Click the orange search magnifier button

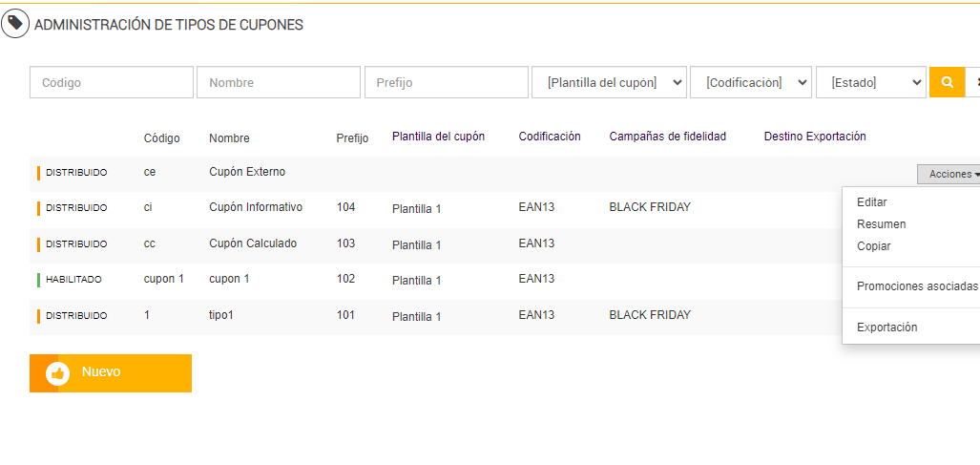947,82
